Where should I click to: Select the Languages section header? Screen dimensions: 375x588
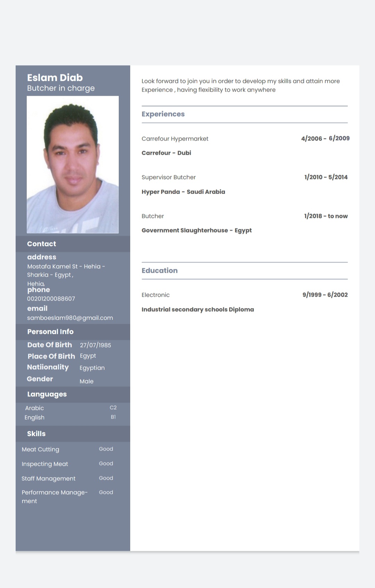click(73, 394)
